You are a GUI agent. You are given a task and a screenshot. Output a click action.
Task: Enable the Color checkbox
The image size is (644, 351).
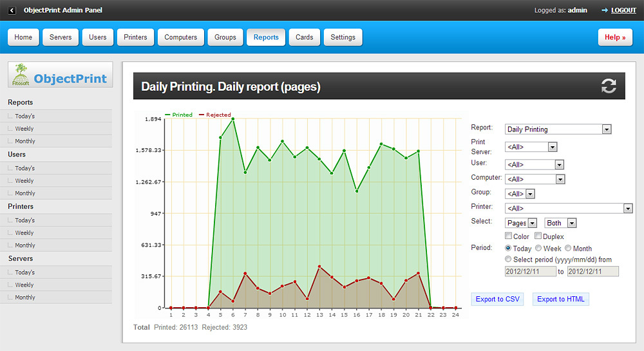pyautogui.click(x=509, y=236)
